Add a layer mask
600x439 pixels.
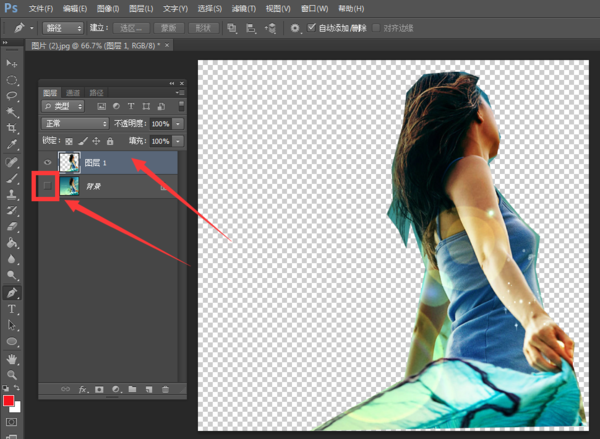pyautogui.click(x=99, y=389)
